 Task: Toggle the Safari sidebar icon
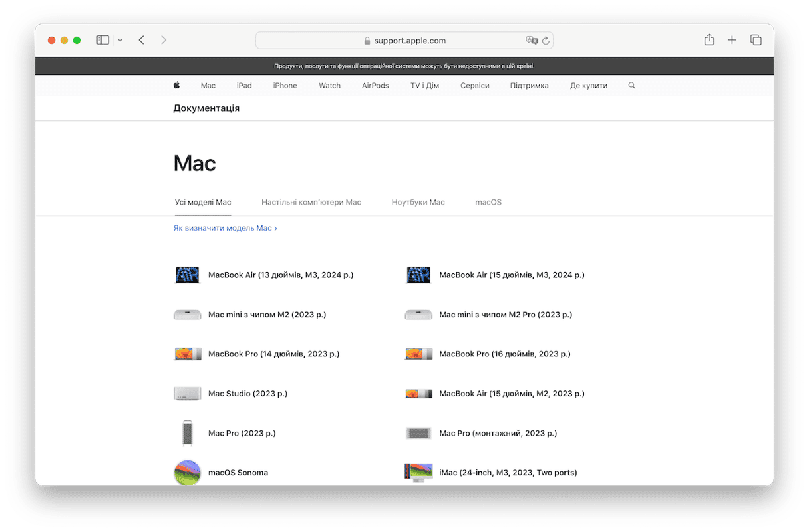pos(102,40)
